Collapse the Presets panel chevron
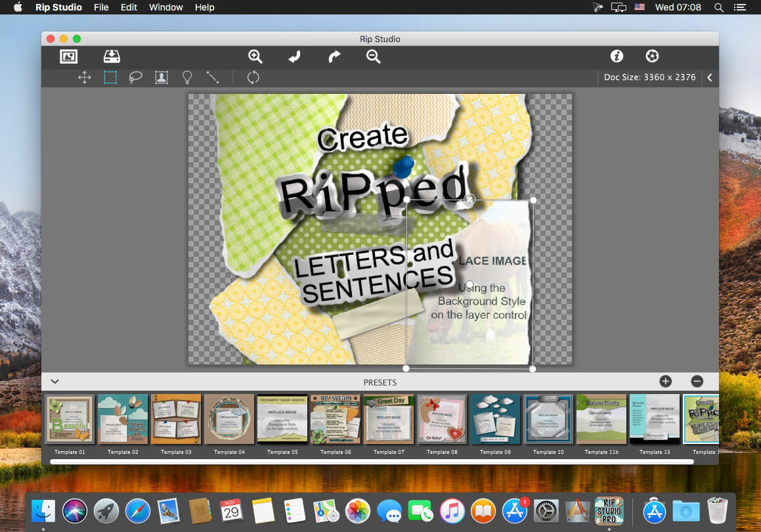Viewport: 761px width, 532px height. click(55, 382)
